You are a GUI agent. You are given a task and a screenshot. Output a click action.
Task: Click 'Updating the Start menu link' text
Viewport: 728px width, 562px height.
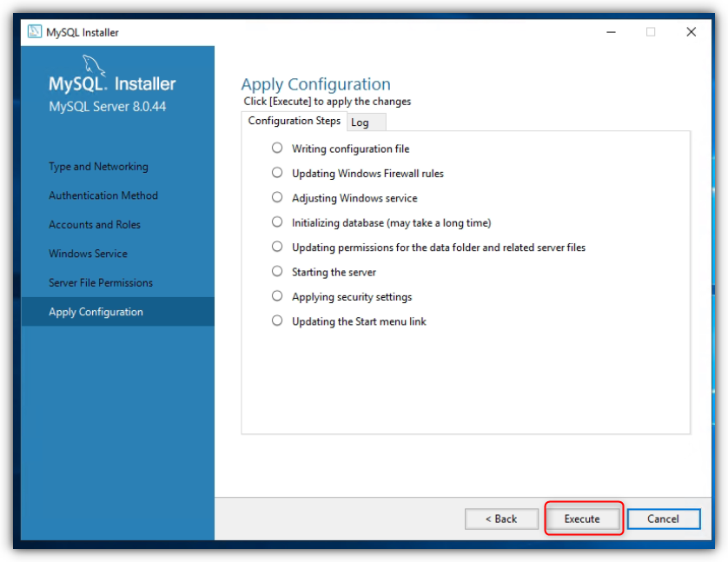point(359,321)
